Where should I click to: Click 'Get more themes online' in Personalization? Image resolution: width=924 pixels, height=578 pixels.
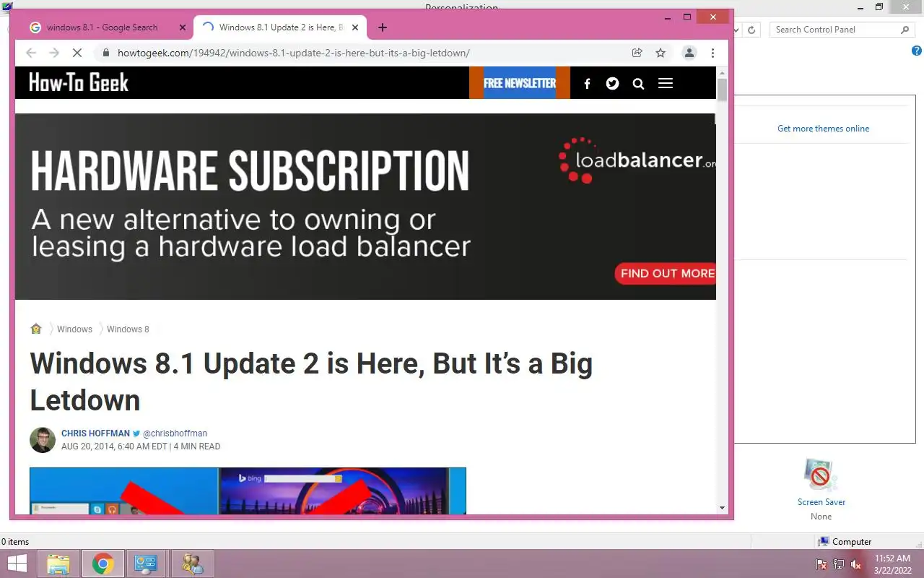(823, 129)
